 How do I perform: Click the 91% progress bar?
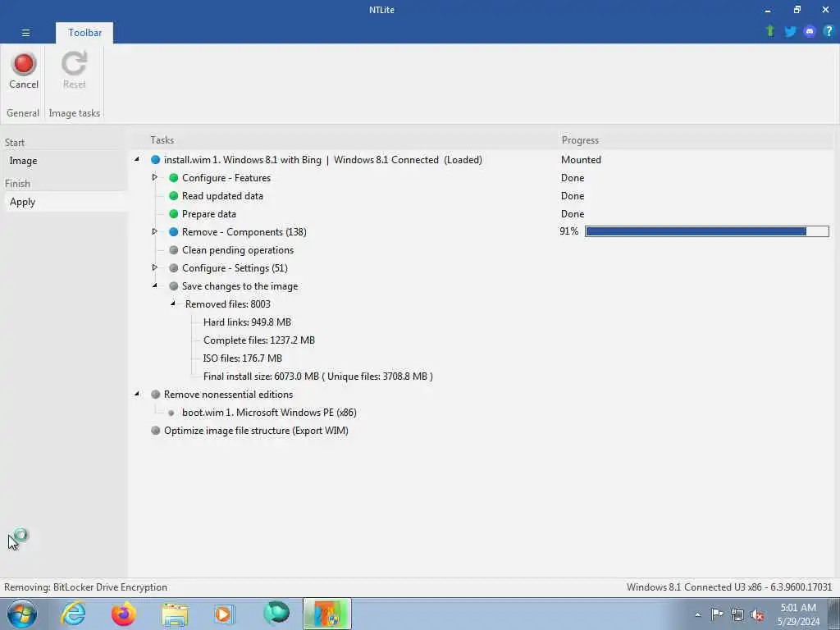706,231
